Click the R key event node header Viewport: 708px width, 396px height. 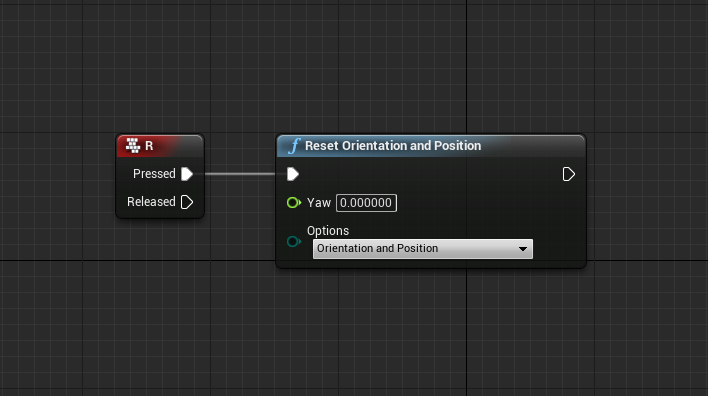pyautogui.click(x=160, y=146)
